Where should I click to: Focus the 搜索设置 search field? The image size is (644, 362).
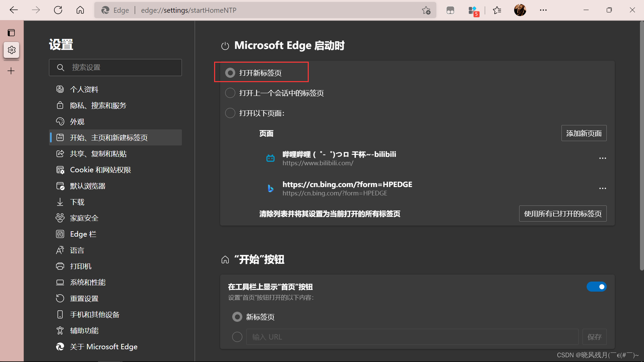pos(115,68)
